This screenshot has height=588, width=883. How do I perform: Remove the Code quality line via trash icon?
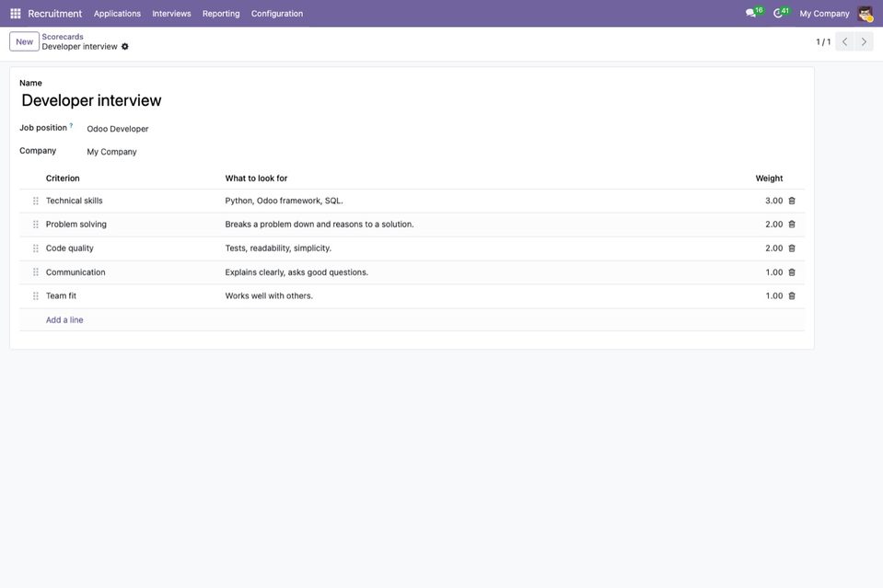792,248
